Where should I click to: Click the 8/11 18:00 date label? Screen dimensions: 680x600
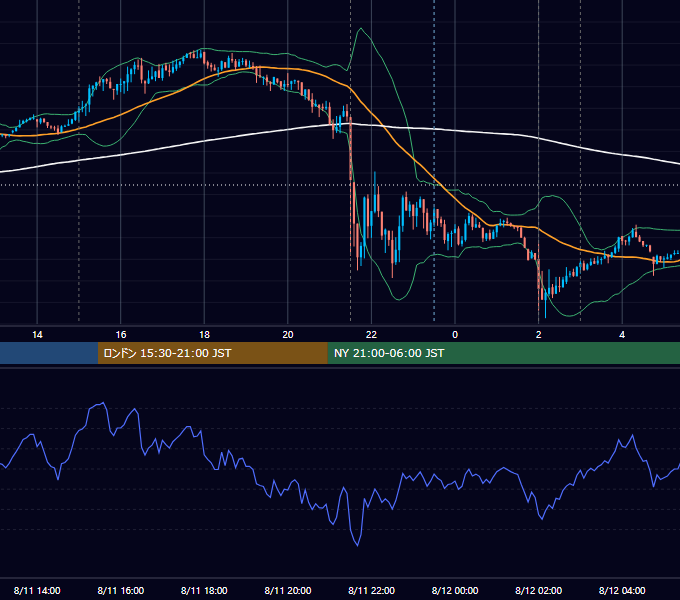click(x=204, y=590)
